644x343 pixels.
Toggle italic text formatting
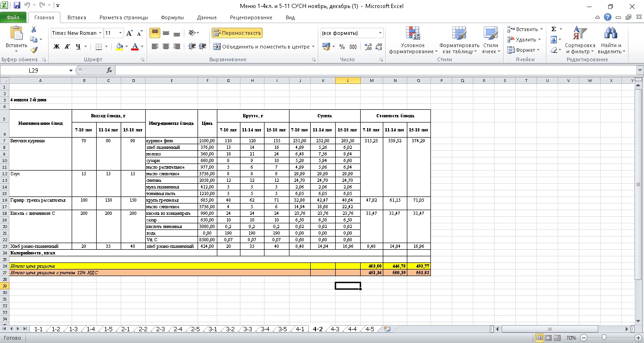67,47
